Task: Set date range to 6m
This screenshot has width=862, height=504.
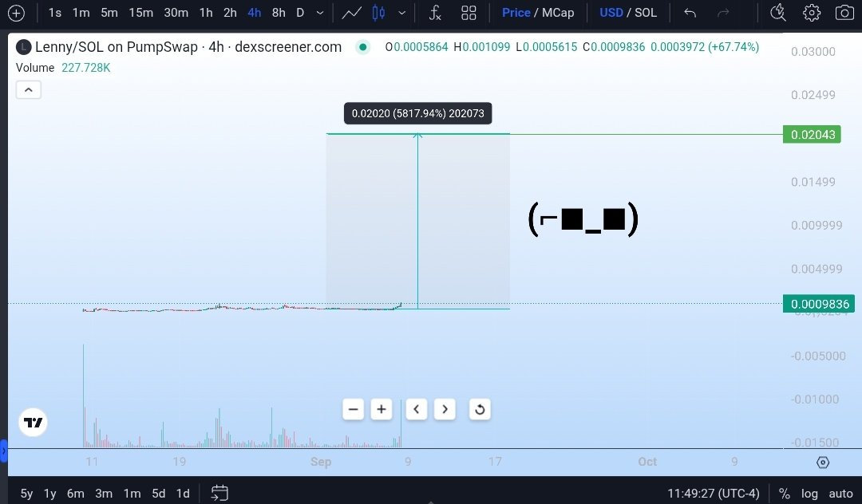Action: [75, 494]
